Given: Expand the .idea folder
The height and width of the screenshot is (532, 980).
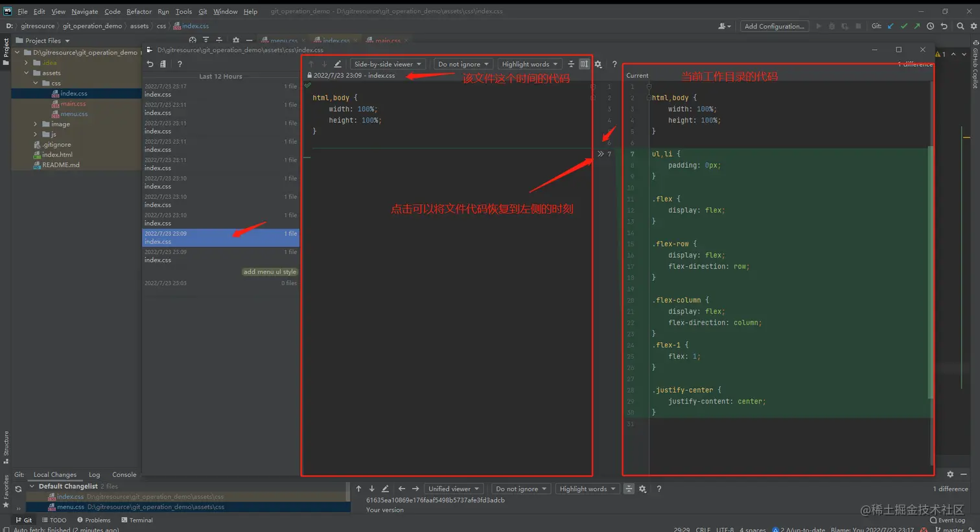Looking at the screenshot, I should [x=27, y=63].
